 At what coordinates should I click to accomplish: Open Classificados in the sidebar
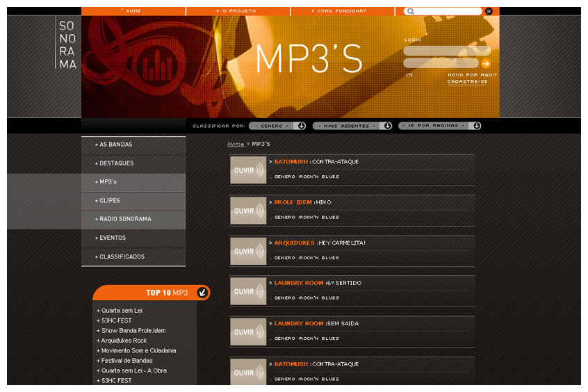click(x=133, y=256)
